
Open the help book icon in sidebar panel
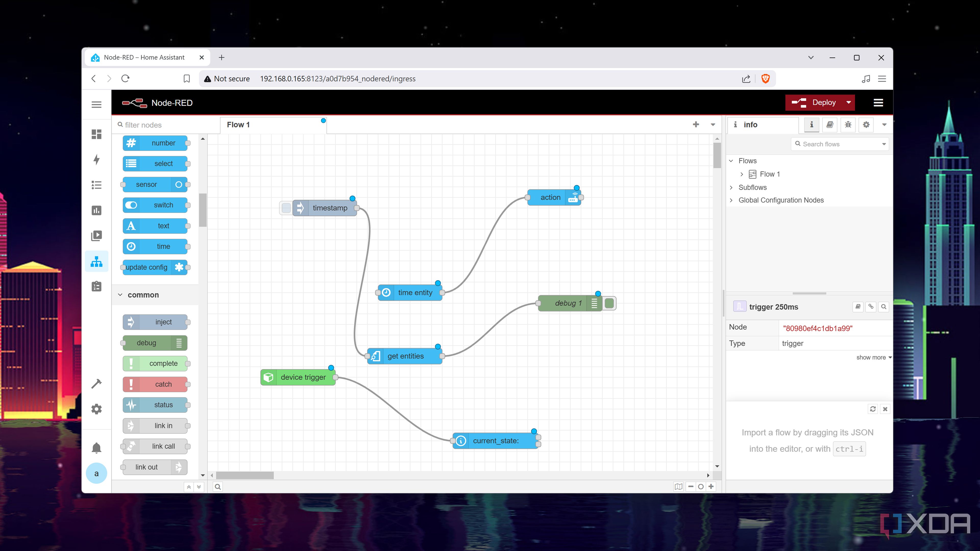(x=830, y=125)
